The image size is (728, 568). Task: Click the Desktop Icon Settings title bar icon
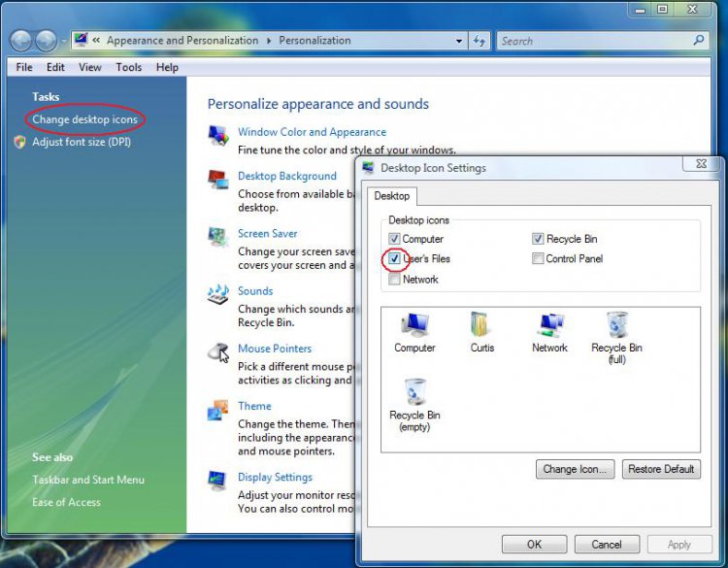pyautogui.click(x=369, y=168)
